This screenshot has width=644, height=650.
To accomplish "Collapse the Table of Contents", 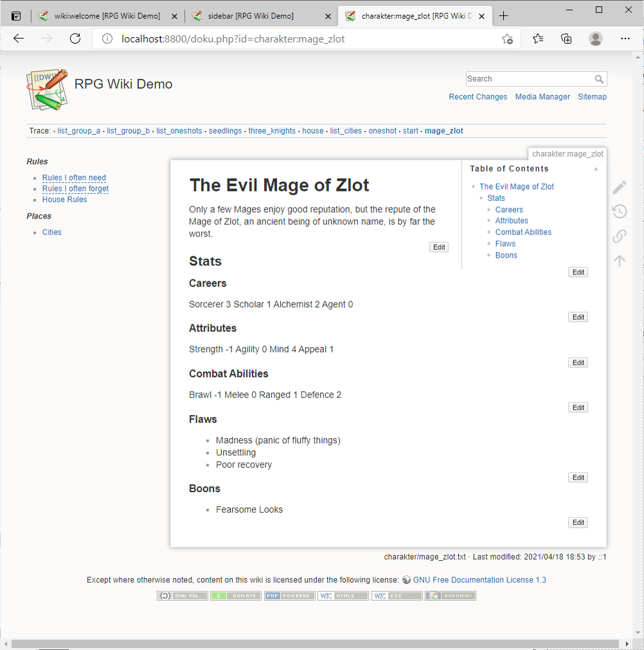I will point(596,169).
